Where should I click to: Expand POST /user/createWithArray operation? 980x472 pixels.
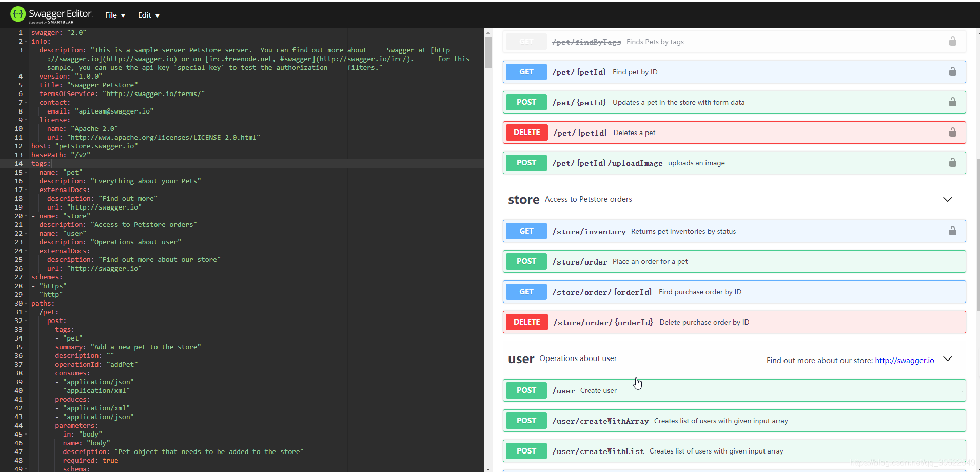pos(734,421)
